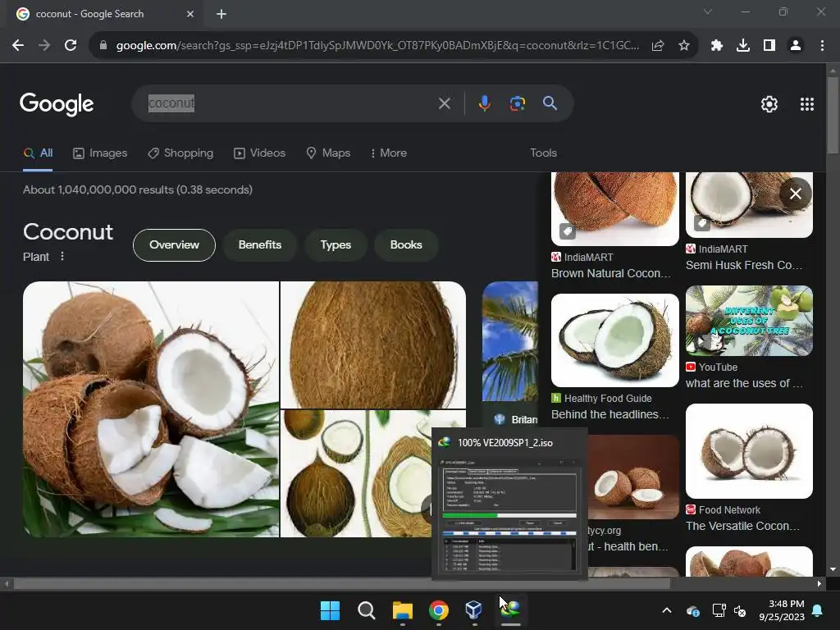The width and height of the screenshot is (840, 630).
Task: Reload the Google search page
Action: point(71,46)
